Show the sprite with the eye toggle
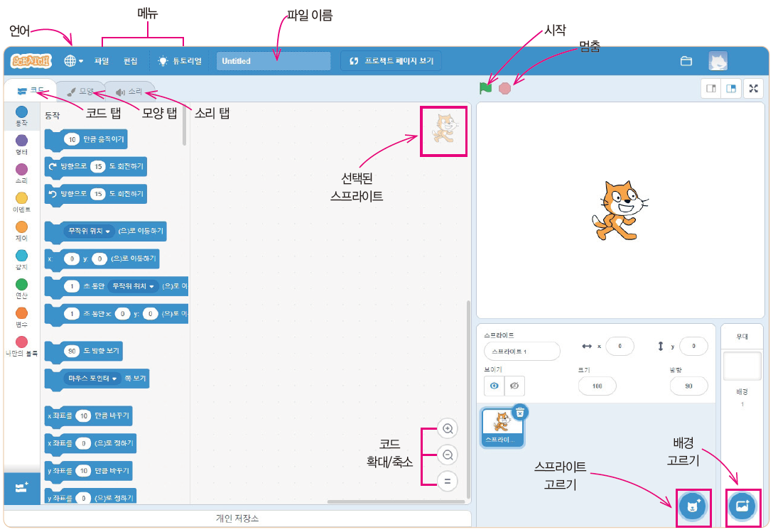 click(x=495, y=386)
